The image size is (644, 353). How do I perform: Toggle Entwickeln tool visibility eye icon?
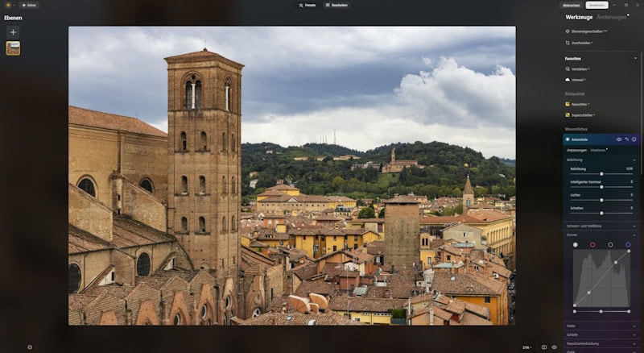(618, 139)
